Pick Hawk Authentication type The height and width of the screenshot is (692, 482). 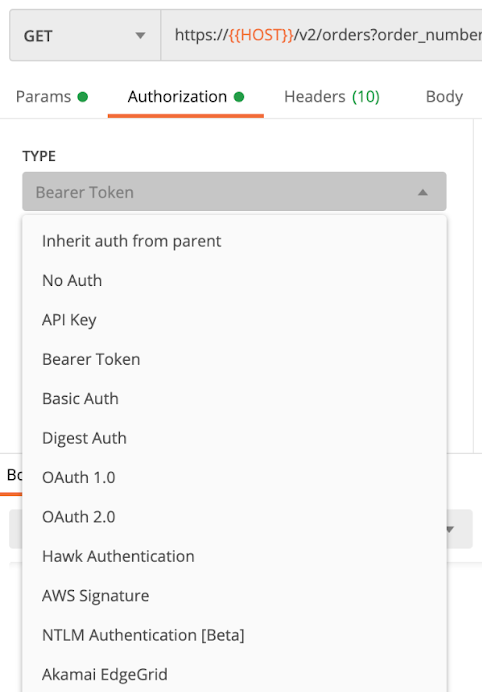click(x=234, y=556)
